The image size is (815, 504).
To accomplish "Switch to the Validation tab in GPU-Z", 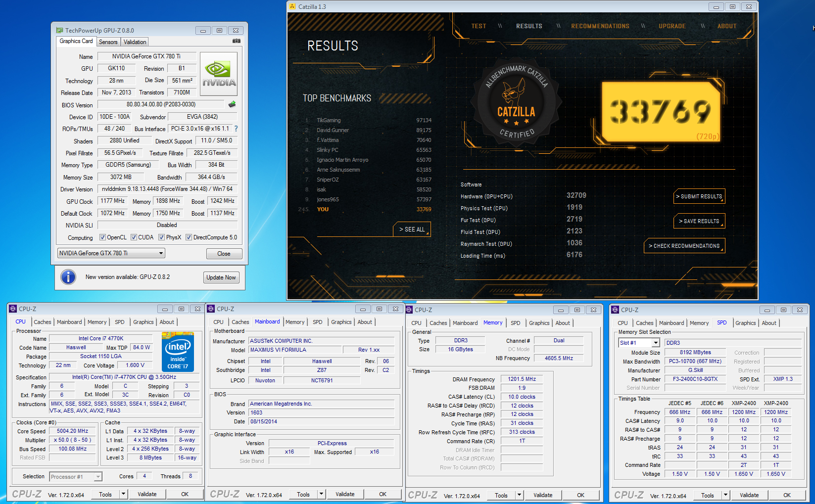I will [x=135, y=42].
